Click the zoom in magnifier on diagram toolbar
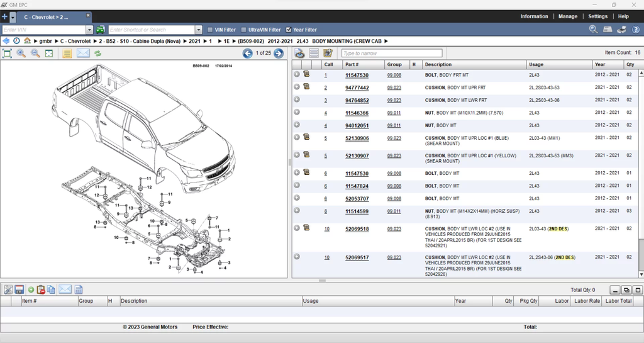The height and width of the screenshot is (343, 644). pyautogui.click(x=21, y=53)
